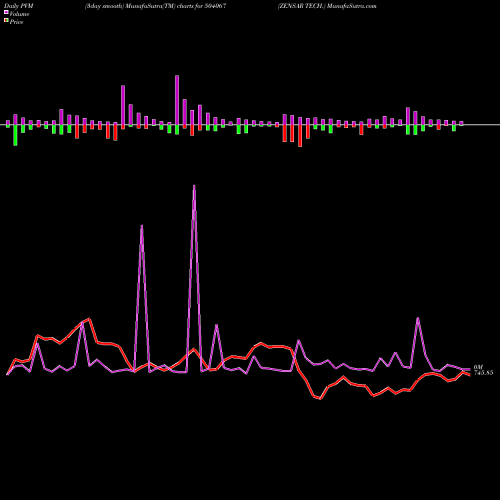500x500 pixels.
Task: Click the 'Daily PVM' title text
Action: tap(20, 6)
